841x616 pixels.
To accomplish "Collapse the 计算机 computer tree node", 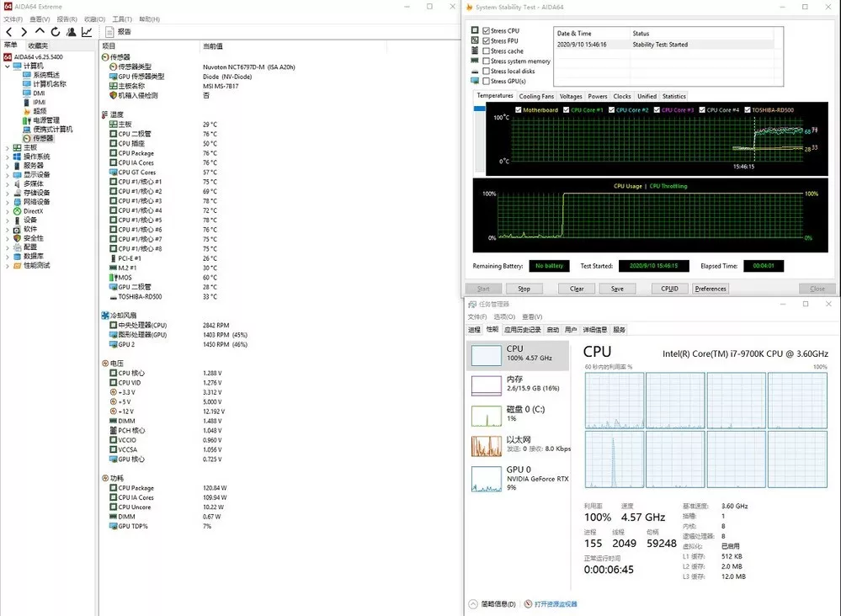I will [8, 66].
